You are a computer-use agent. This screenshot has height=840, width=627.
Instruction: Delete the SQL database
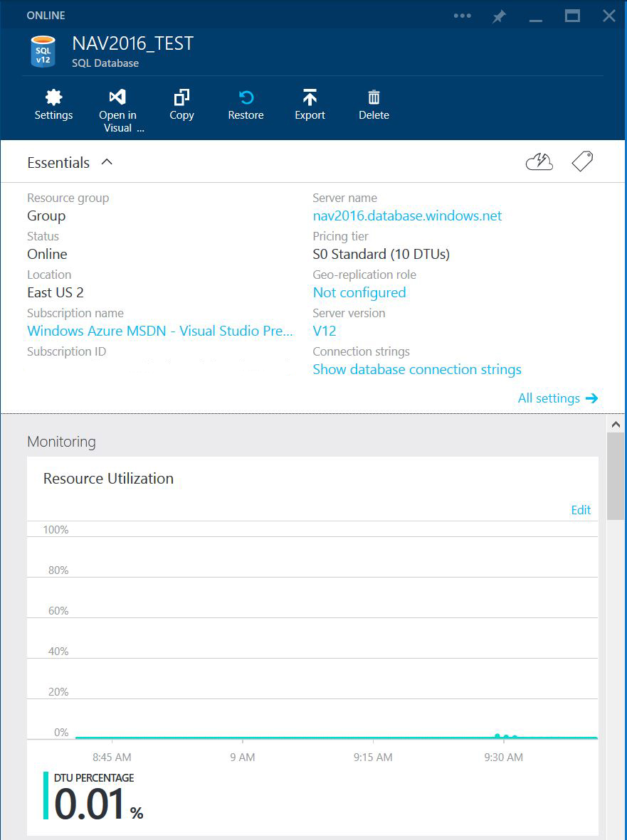374,105
